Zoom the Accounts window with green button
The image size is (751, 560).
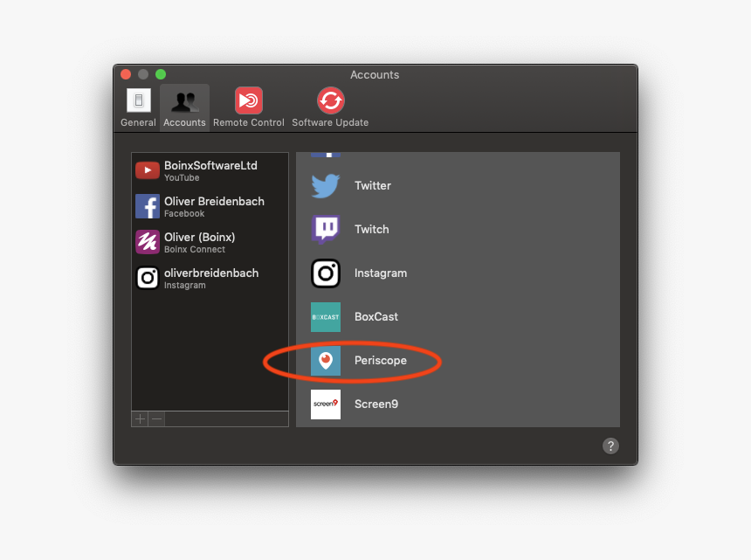[161, 74]
